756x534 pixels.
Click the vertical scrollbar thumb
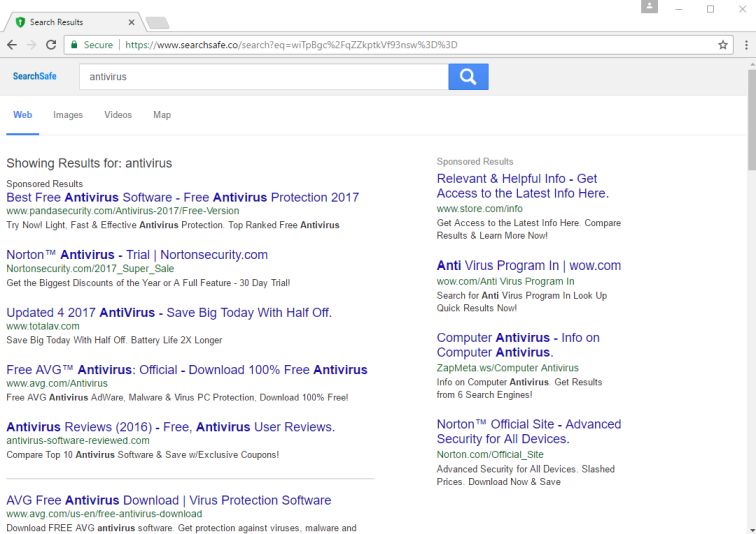tap(752, 120)
